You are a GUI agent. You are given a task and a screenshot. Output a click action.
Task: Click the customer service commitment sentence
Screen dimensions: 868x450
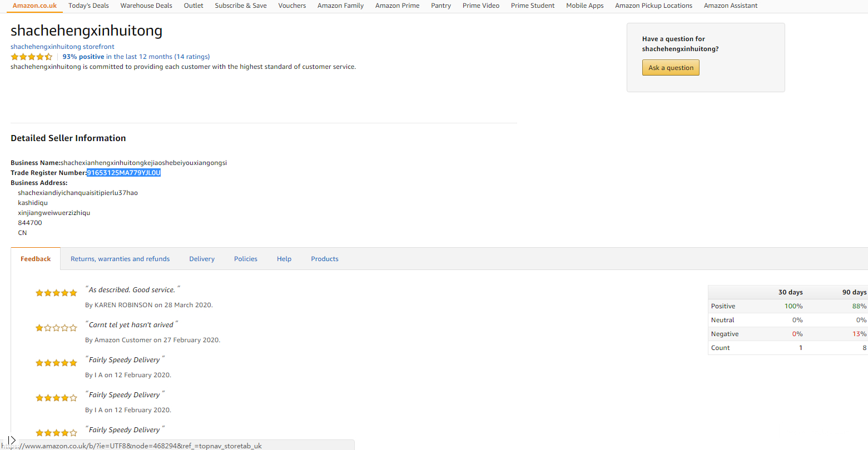183,67
